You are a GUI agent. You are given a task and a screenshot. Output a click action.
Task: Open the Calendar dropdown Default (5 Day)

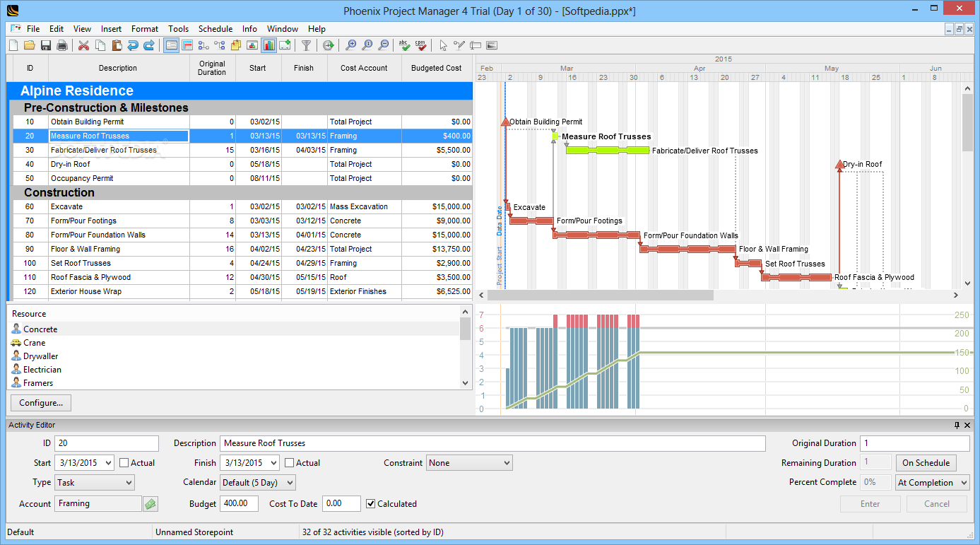point(257,483)
